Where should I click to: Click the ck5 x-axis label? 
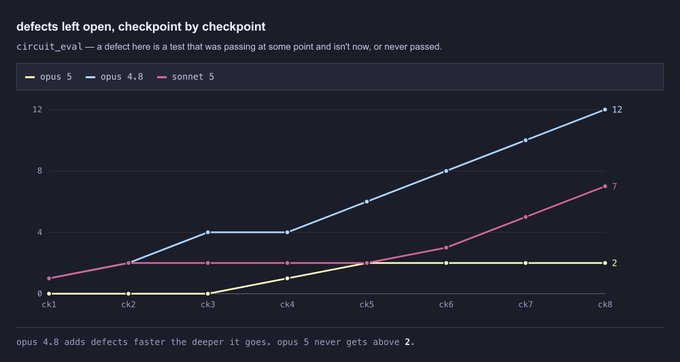(366, 305)
